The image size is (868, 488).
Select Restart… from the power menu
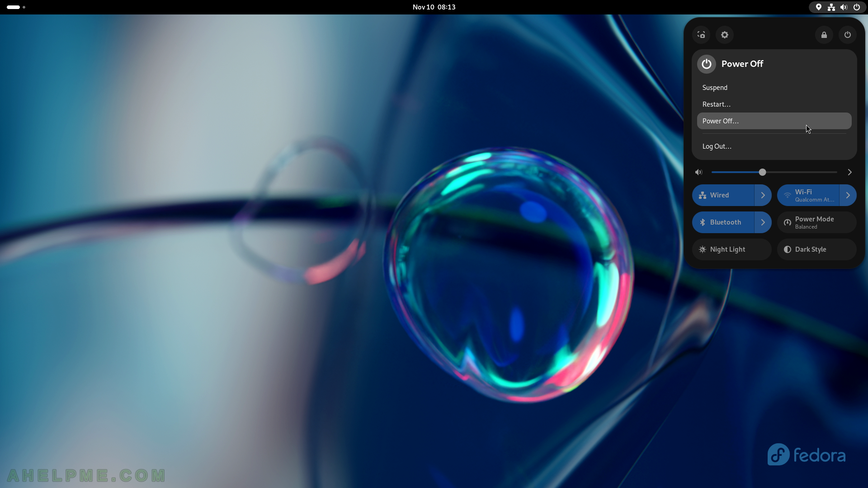(x=774, y=104)
